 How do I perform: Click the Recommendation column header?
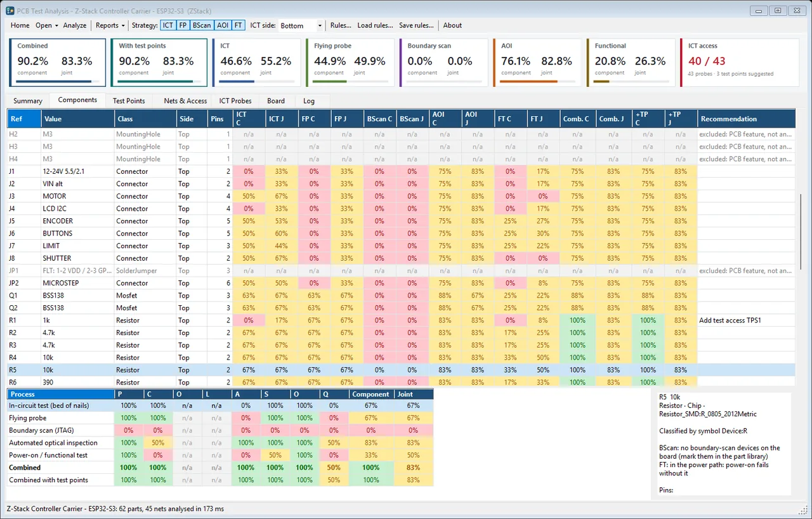click(x=746, y=119)
